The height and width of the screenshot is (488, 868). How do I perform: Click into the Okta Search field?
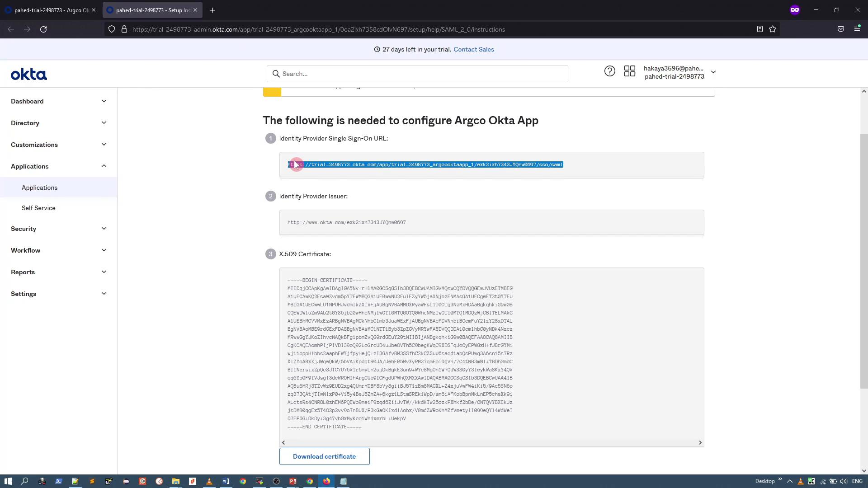click(x=417, y=74)
